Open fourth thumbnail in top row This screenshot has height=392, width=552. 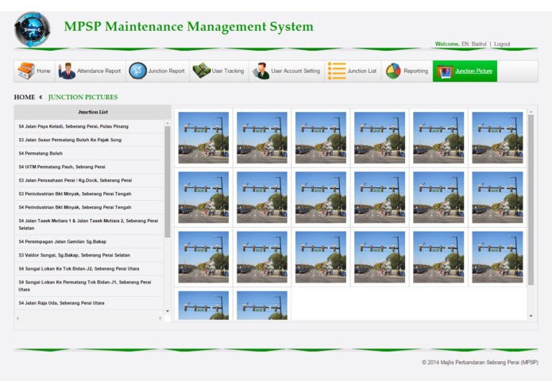point(380,137)
